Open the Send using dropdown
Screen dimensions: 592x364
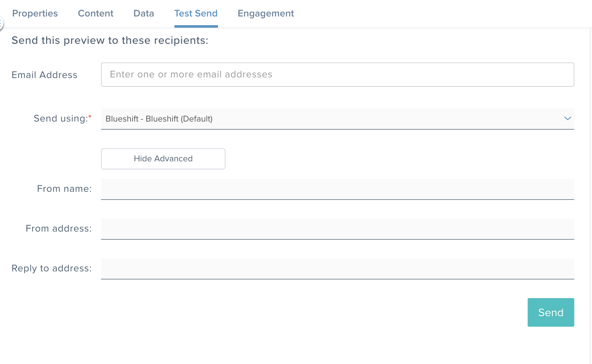click(x=337, y=119)
